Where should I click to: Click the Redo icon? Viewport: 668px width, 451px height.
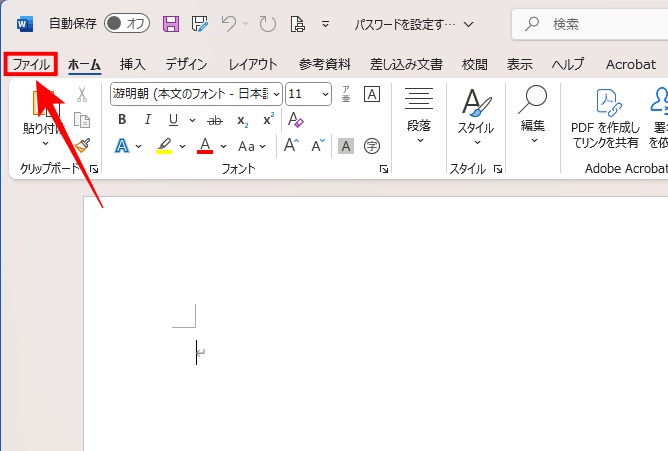(x=268, y=24)
